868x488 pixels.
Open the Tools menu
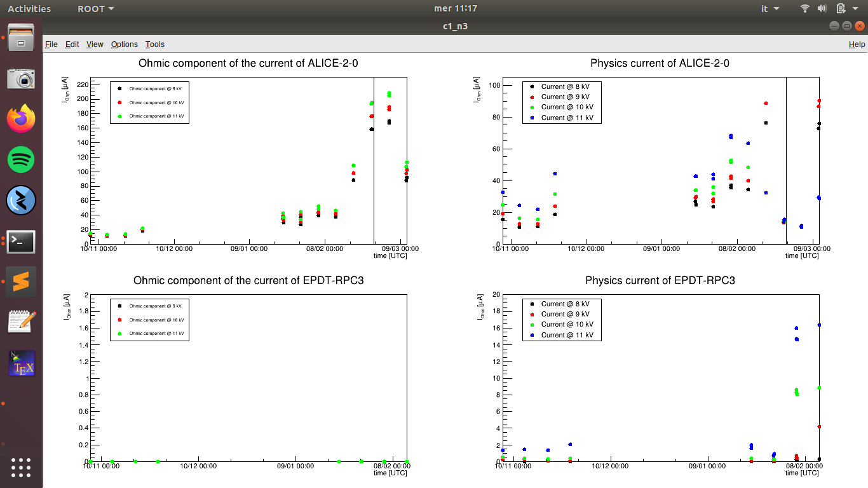154,44
